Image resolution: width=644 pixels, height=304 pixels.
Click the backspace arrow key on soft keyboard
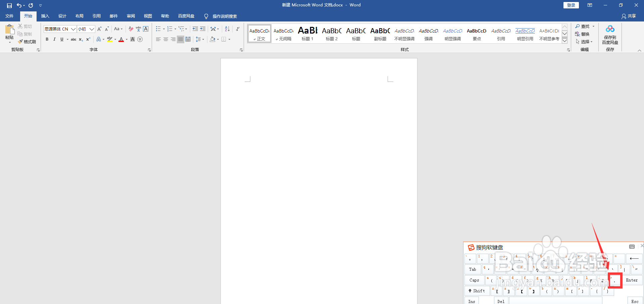(634, 258)
